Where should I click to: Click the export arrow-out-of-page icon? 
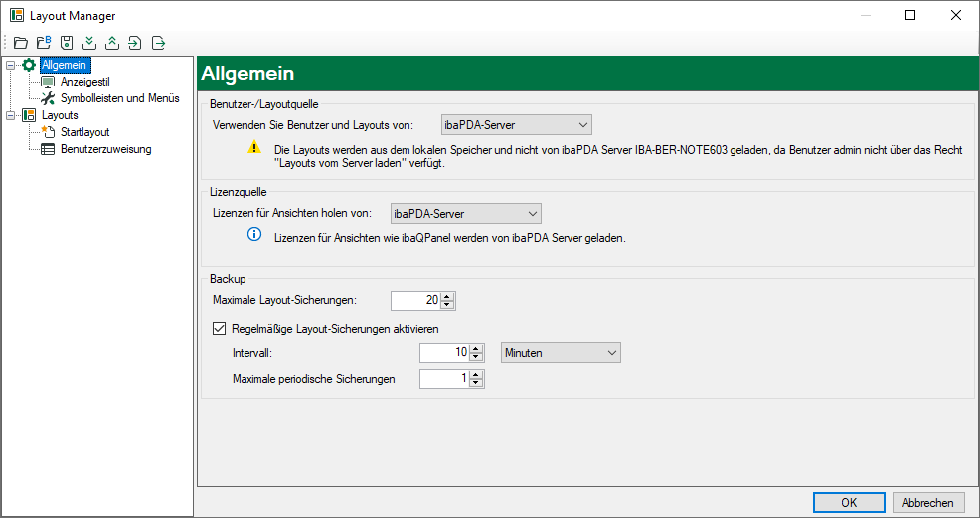pos(158,43)
